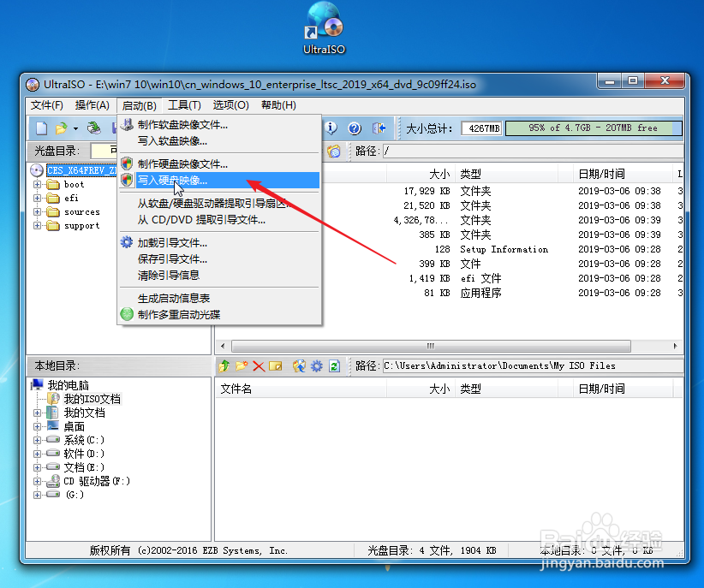Image resolution: width=704 pixels, height=588 pixels.
Task: Choose 写入软盘映像... from menu
Action: [220, 141]
